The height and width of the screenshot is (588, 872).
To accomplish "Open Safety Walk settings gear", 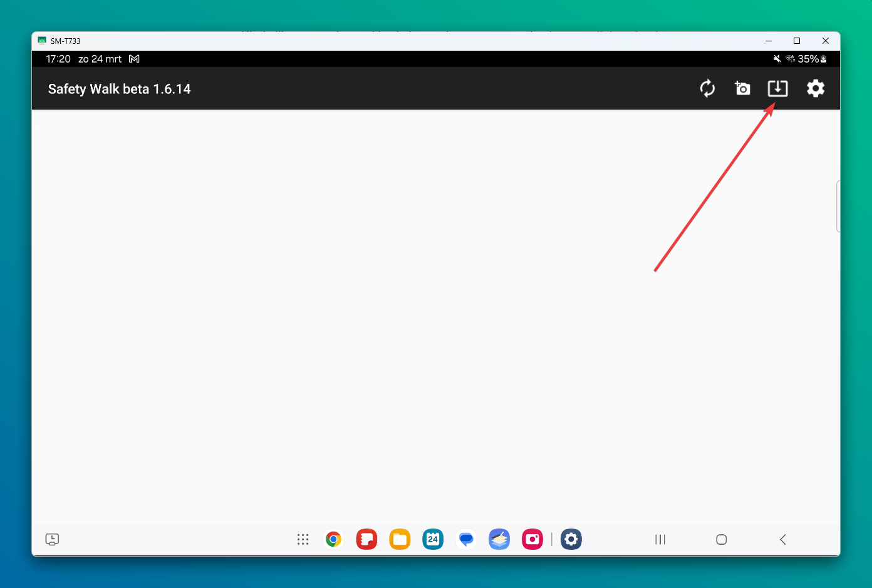I will pyautogui.click(x=815, y=88).
